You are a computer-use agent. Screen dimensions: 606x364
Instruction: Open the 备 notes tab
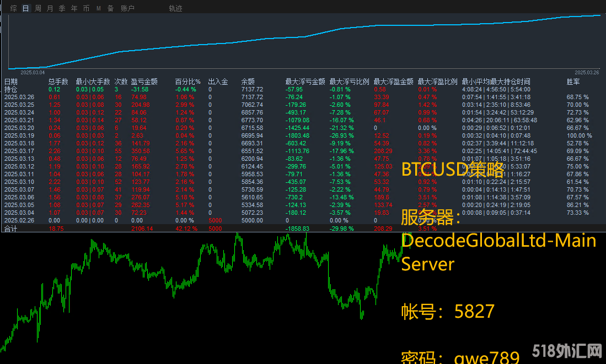(110, 8)
